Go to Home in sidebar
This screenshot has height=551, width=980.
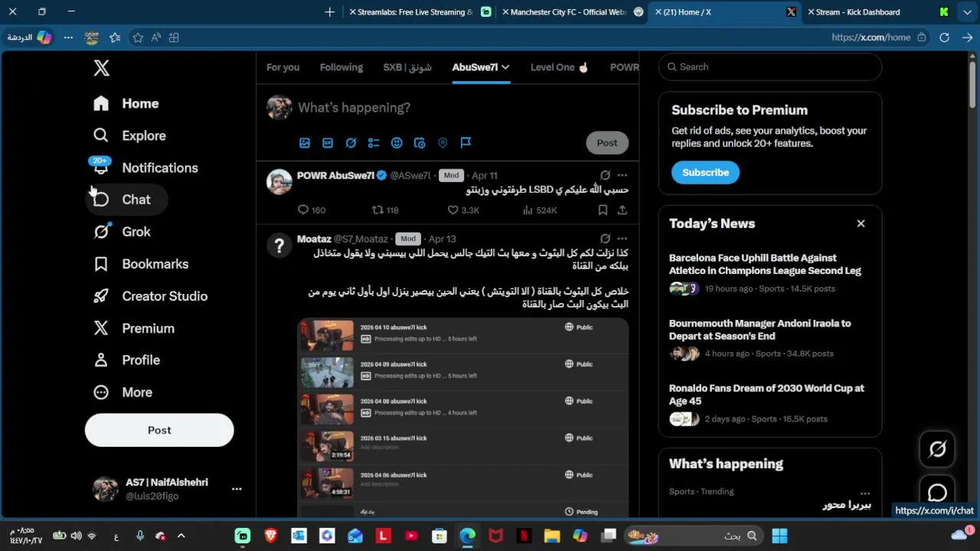click(126, 103)
